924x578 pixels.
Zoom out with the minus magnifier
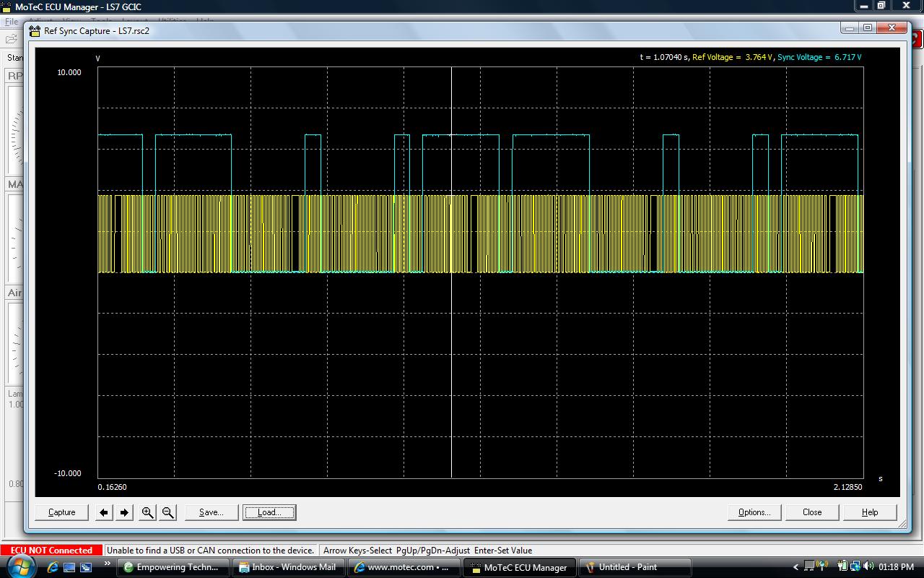coord(167,512)
